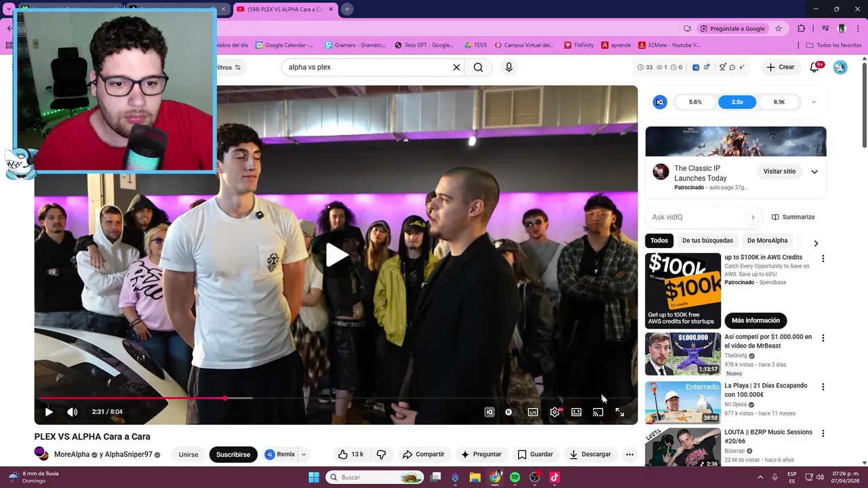Viewport: 868px width, 488px height.
Task: Open LOUTA BZRP Music Sessions thumbnail
Action: tap(683, 447)
